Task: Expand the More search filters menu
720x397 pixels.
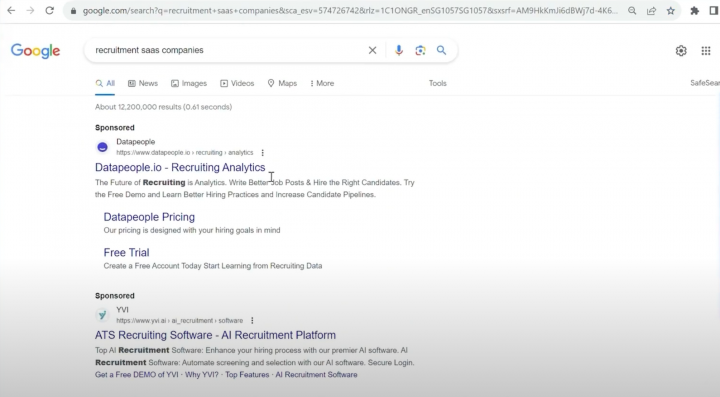Action: pyautogui.click(x=322, y=83)
